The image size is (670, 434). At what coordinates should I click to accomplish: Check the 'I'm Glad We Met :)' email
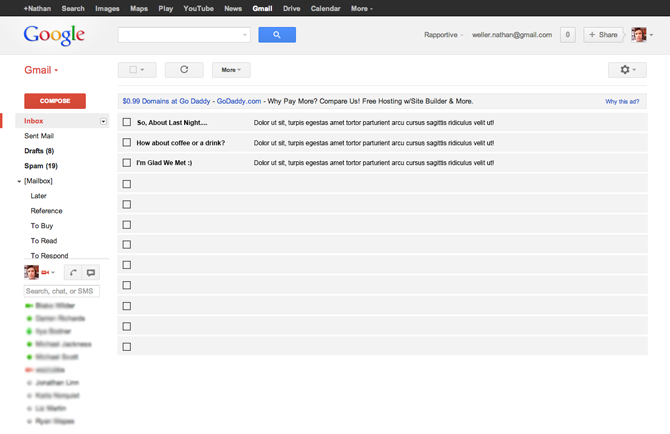pos(127,162)
